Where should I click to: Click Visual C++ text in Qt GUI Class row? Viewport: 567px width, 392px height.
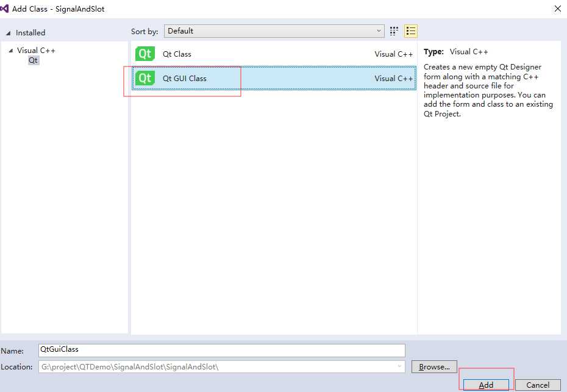coord(393,79)
